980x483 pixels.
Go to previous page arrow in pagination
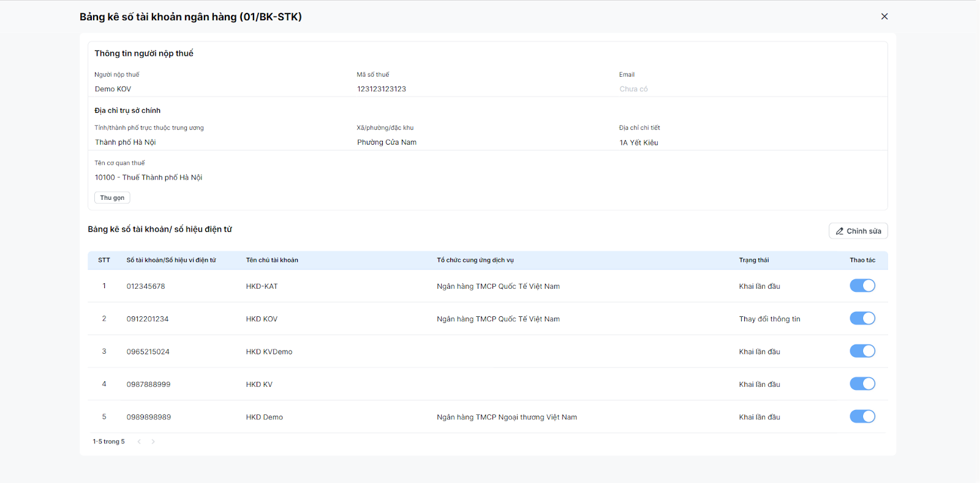click(x=139, y=441)
